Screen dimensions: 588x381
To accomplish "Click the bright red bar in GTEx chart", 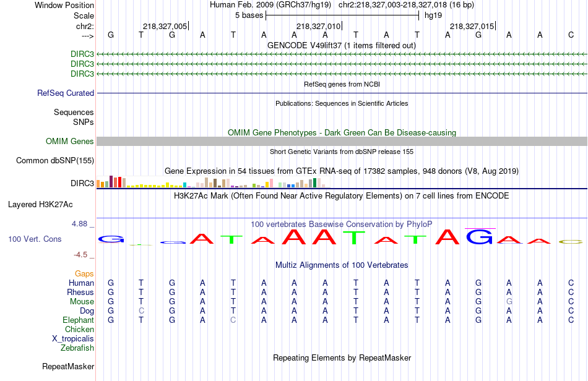I will click(x=119, y=182).
